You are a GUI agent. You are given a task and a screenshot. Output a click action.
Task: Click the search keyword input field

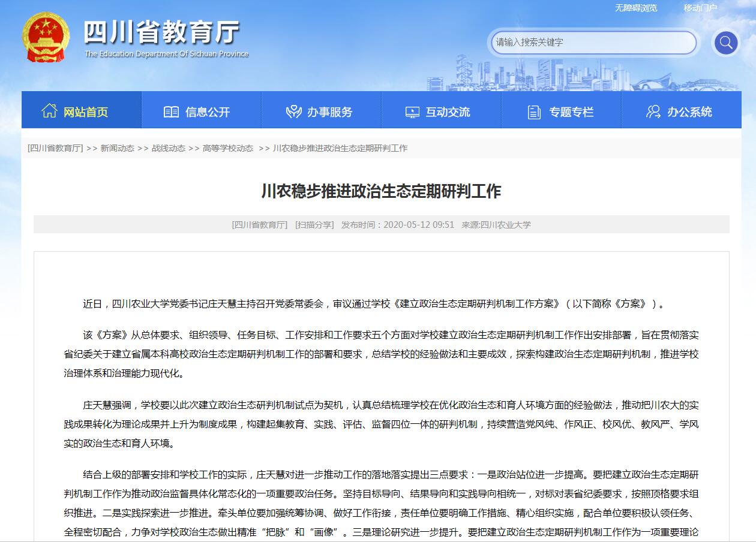[594, 43]
